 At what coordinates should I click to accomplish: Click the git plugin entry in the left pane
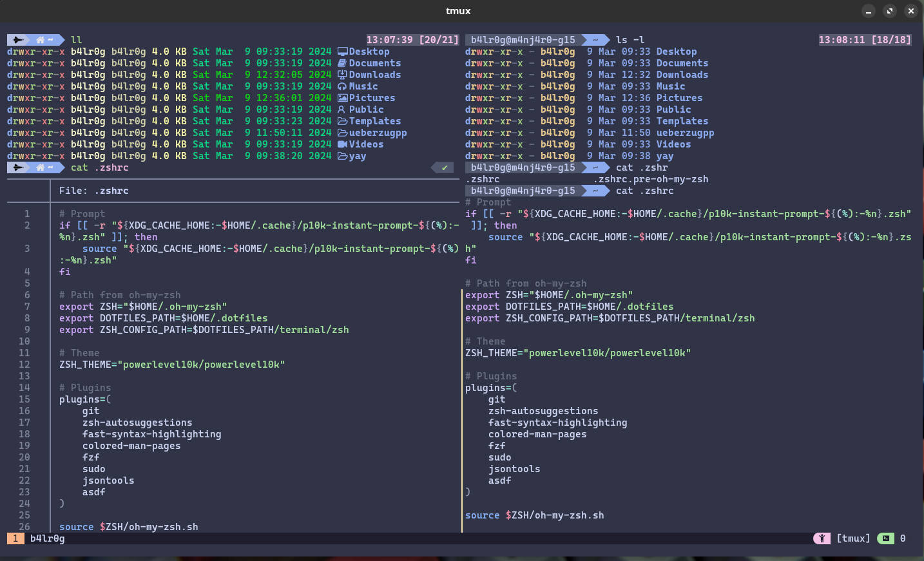[91, 411]
